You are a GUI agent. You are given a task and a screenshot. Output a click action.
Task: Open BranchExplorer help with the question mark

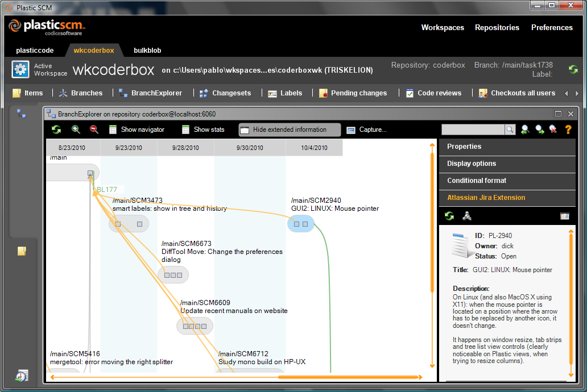567,129
